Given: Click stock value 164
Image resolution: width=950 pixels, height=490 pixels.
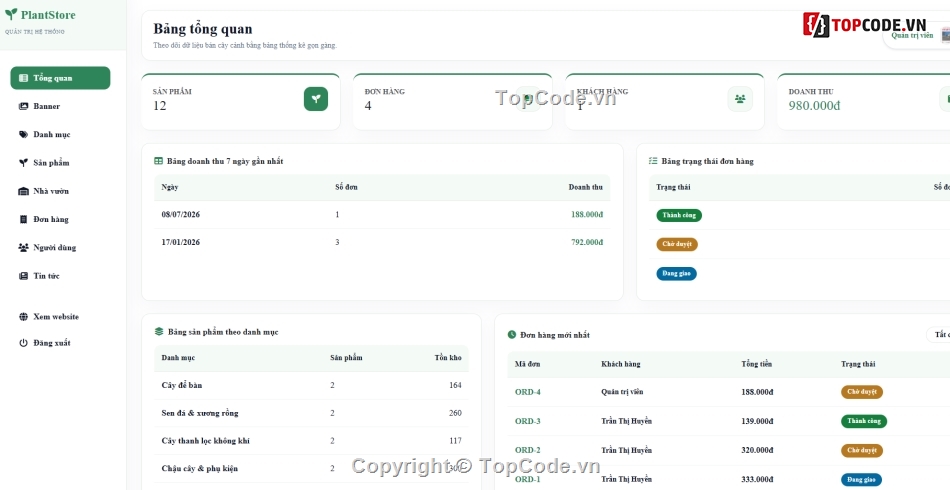Looking at the screenshot, I should coord(455,385).
